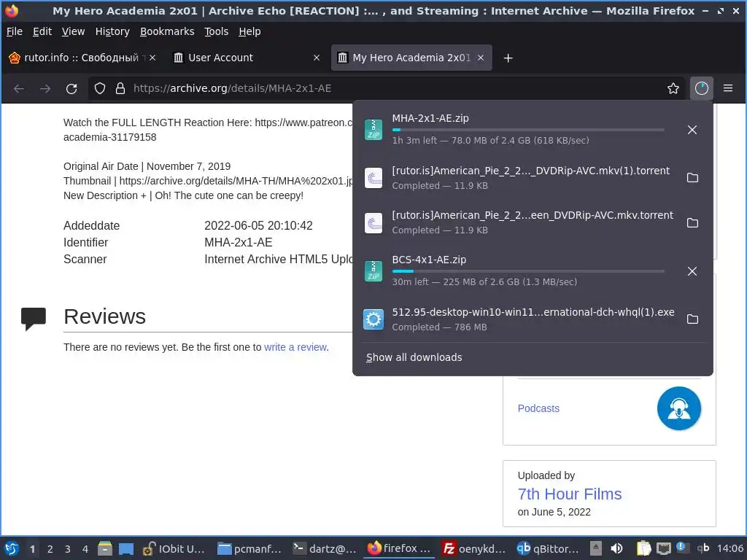Click the MHA-2x1-AE.zip file icon
The image size is (747, 560).
point(373,130)
